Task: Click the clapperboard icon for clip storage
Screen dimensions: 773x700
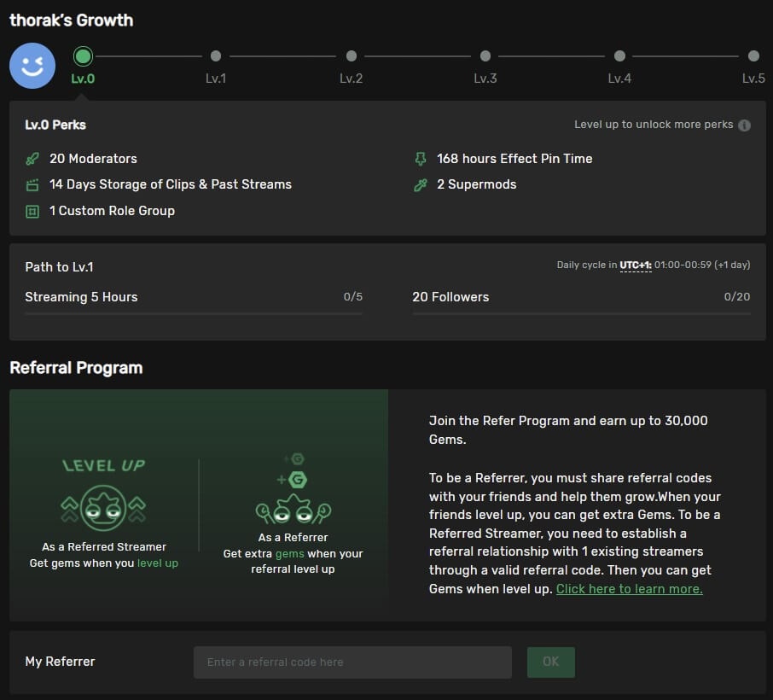Action: click(x=32, y=185)
